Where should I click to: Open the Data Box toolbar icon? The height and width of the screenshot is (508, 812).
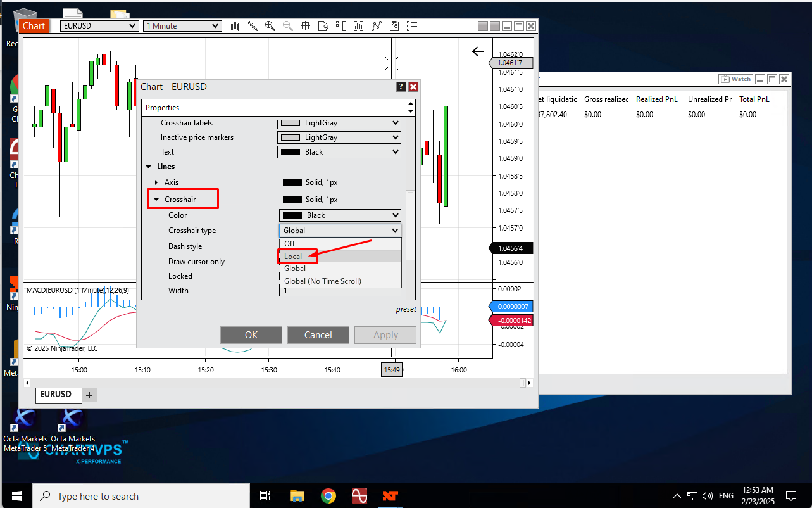pos(323,26)
